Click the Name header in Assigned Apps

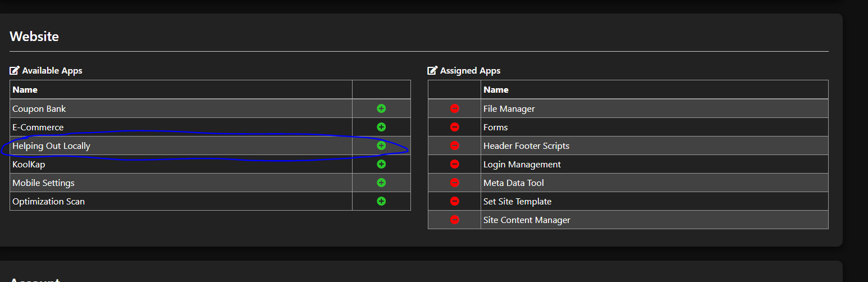496,90
